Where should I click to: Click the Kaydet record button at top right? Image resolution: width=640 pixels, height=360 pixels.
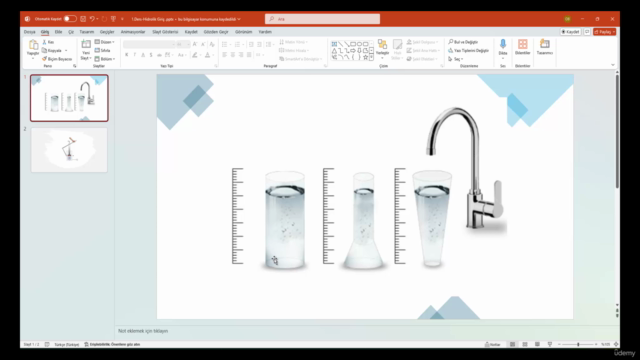[x=570, y=32]
